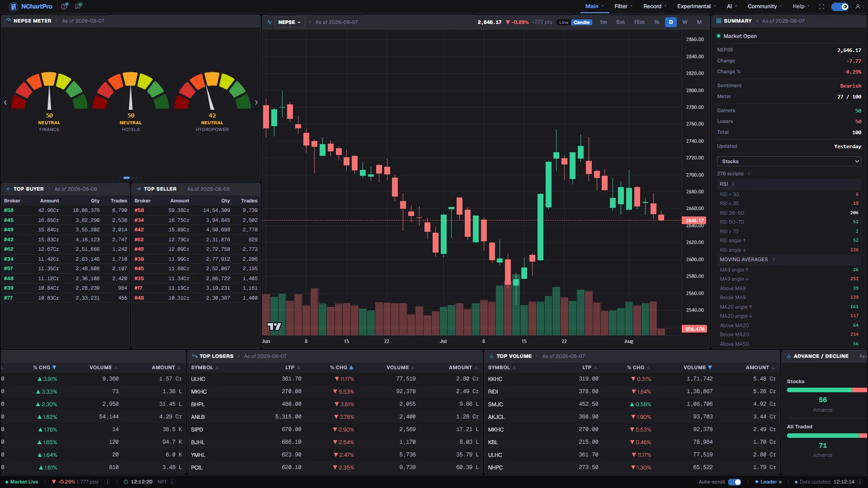The image size is (868, 488).
Task: Switch chart to Line mode
Action: [x=563, y=22]
